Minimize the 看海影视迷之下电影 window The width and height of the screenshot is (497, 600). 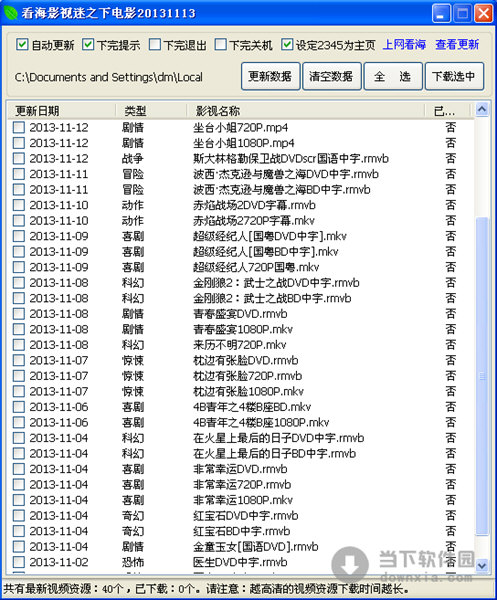pyautogui.click(x=441, y=14)
